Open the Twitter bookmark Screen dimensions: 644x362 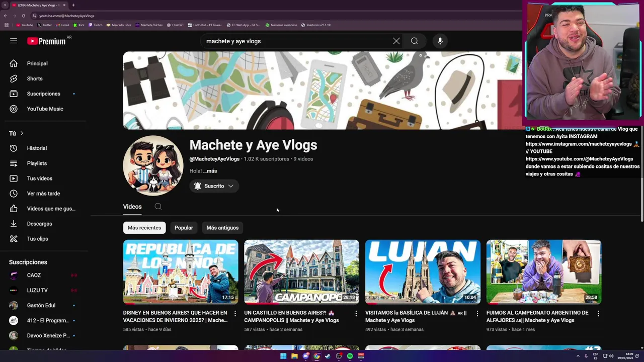pyautogui.click(x=45, y=25)
